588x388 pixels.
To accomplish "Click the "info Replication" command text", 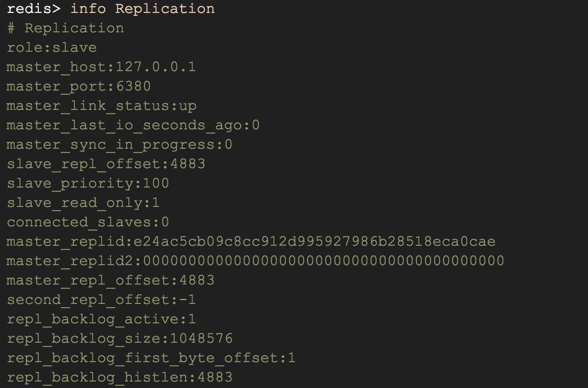I will tap(142, 9).
